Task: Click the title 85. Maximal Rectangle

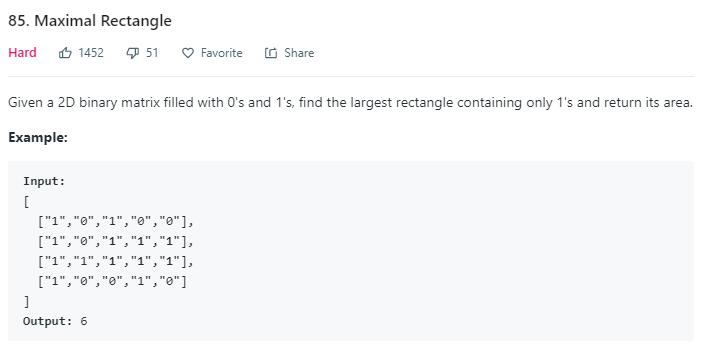Action: (x=90, y=20)
